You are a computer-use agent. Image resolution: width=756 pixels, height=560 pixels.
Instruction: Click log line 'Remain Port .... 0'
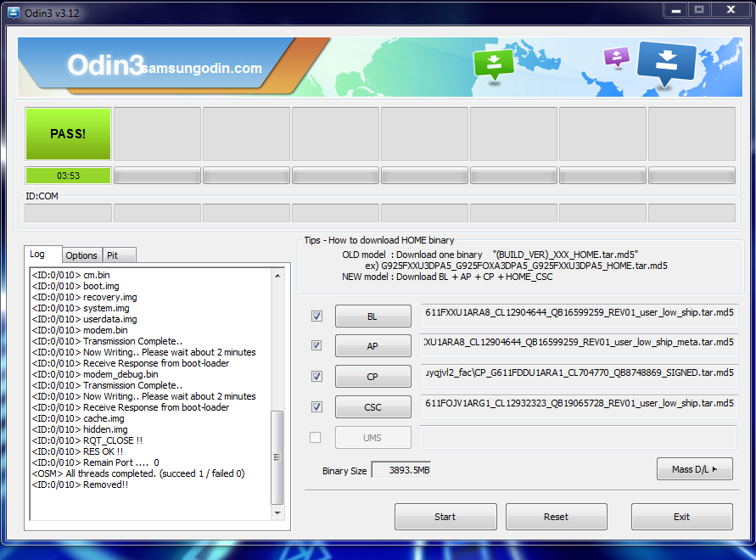pos(96,462)
